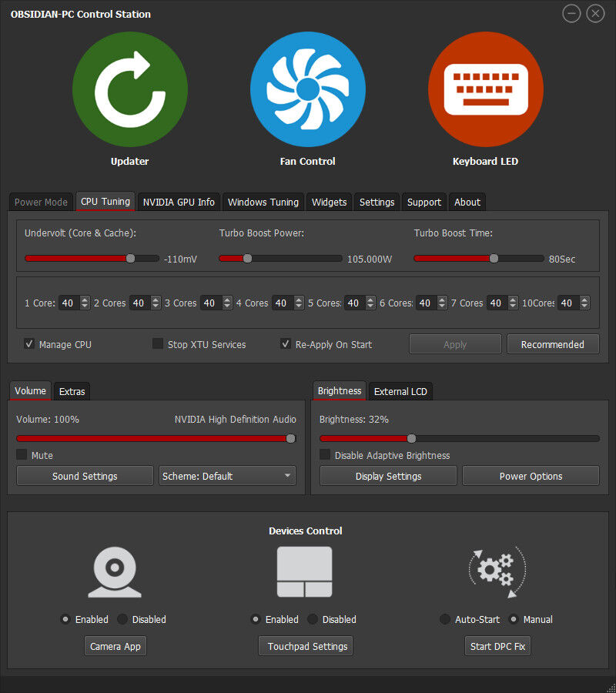This screenshot has width=616, height=693.
Task: Decrease the 4 Cores multiplier
Action: coord(299,306)
